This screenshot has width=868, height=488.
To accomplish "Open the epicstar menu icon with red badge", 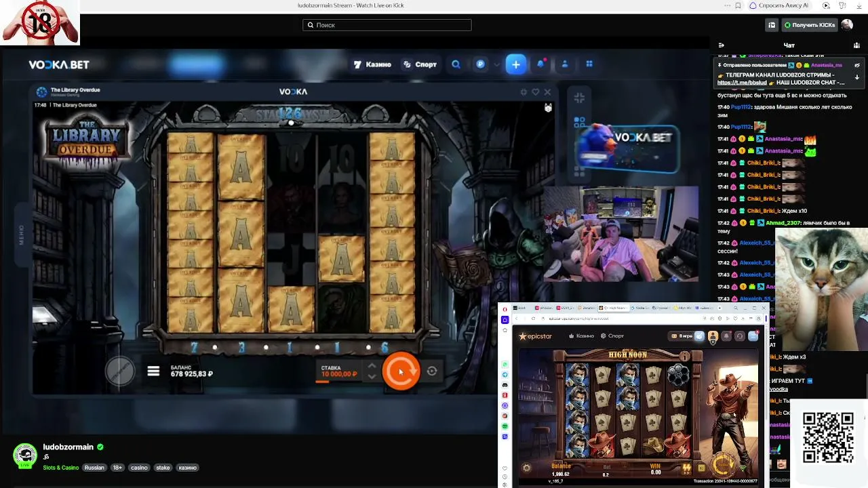I will (x=753, y=336).
